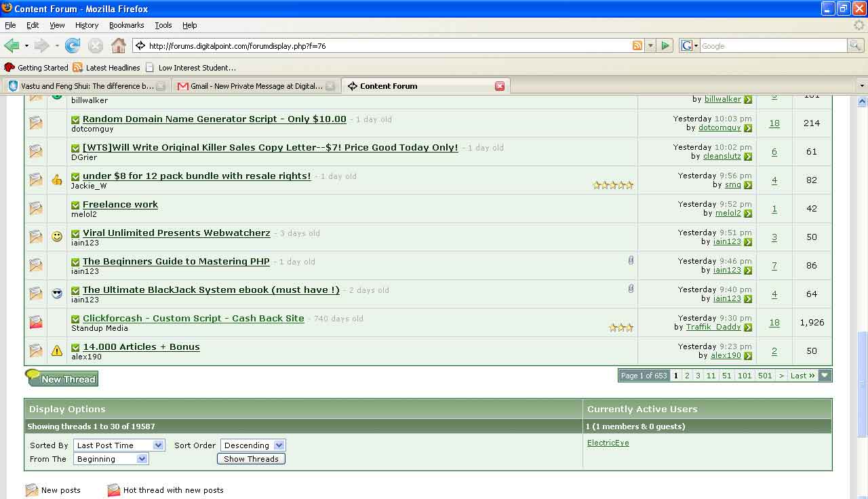Screen dimensions: 868x499
Task: Click sunglasses icon on BlackJack System thread
Action: pyautogui.click(x=57, y=294)
